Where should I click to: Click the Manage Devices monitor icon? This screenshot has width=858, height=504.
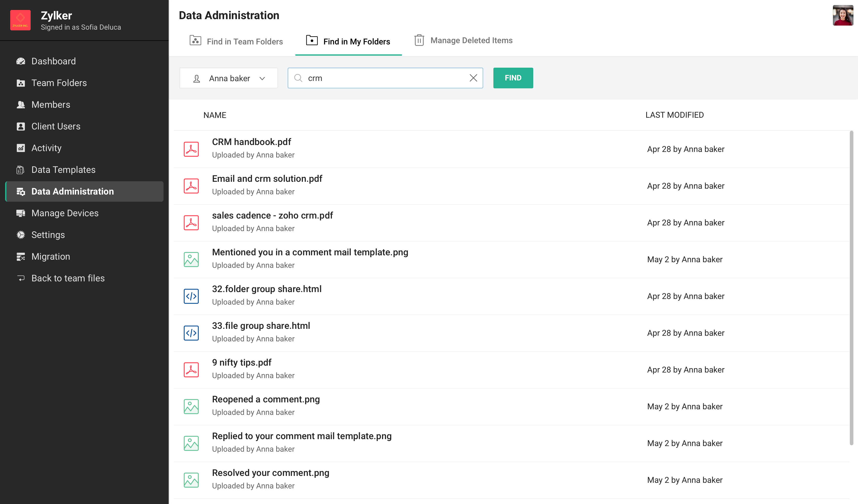pyautogui.click(x=21, y=213)
